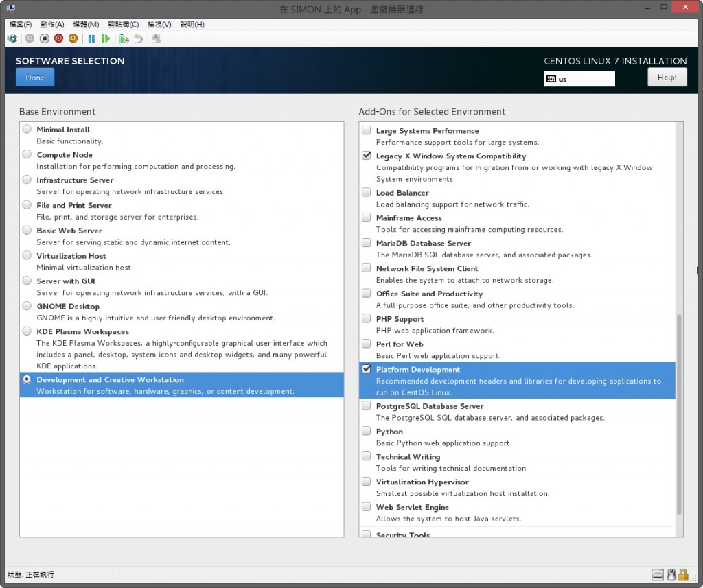Select the Server with GUI radio button
The height and width of the screenshot is (588, 703).
27,281
